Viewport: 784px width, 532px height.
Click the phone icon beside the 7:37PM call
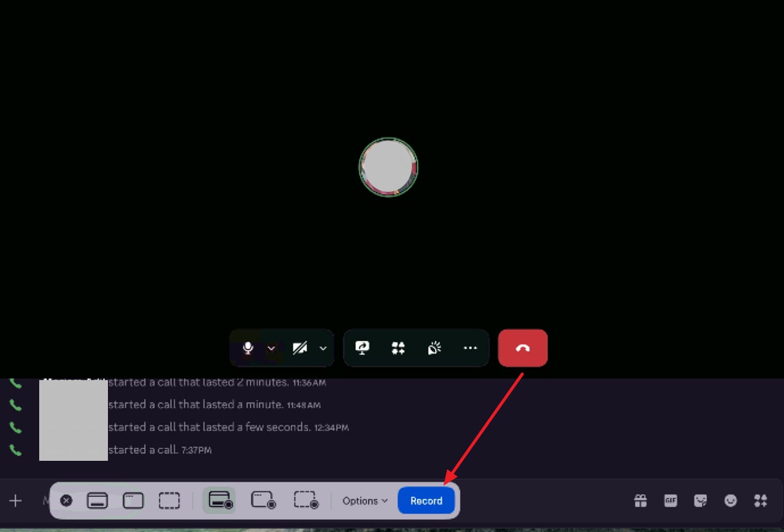16,450
